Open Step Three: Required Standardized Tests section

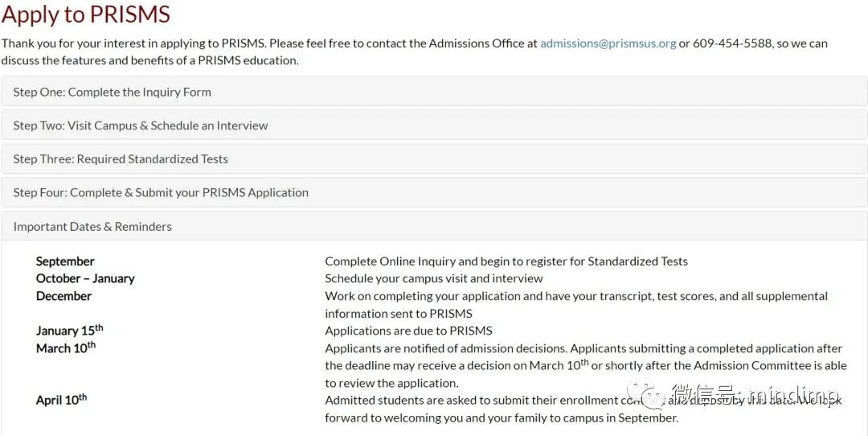434,159
